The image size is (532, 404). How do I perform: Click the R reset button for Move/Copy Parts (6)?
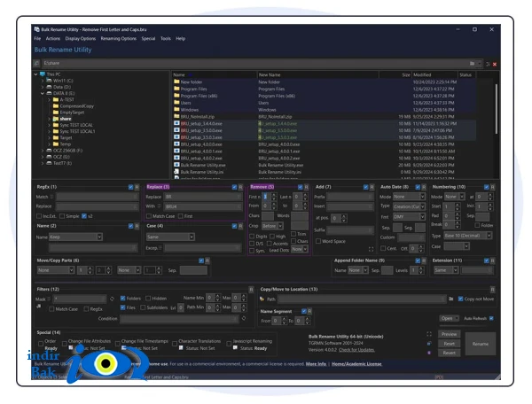point(207,260)
